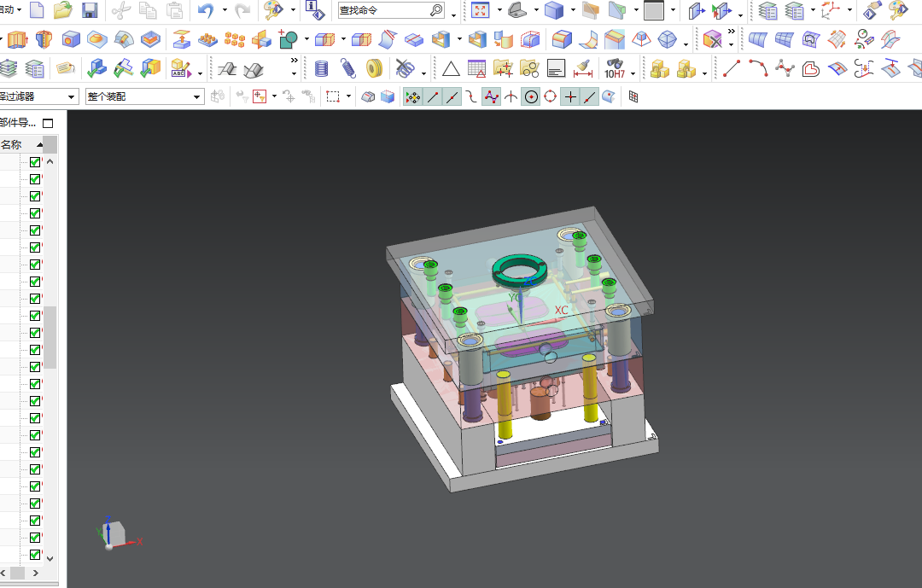This screenshot has height=588, width=922.
Task: Toggle snap to midpoint option
Action: tap(452, 97)
